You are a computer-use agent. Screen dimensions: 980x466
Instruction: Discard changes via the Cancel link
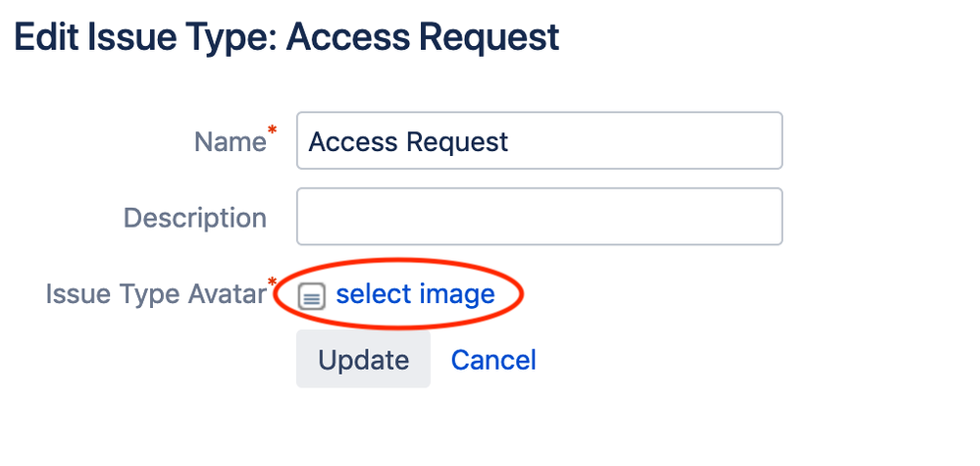(x=493, y=360)
